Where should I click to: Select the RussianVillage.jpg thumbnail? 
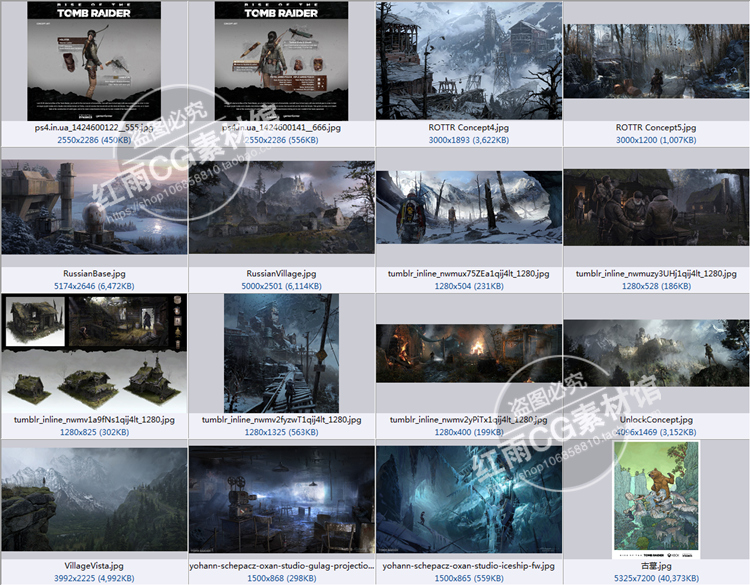coord(282,207)
